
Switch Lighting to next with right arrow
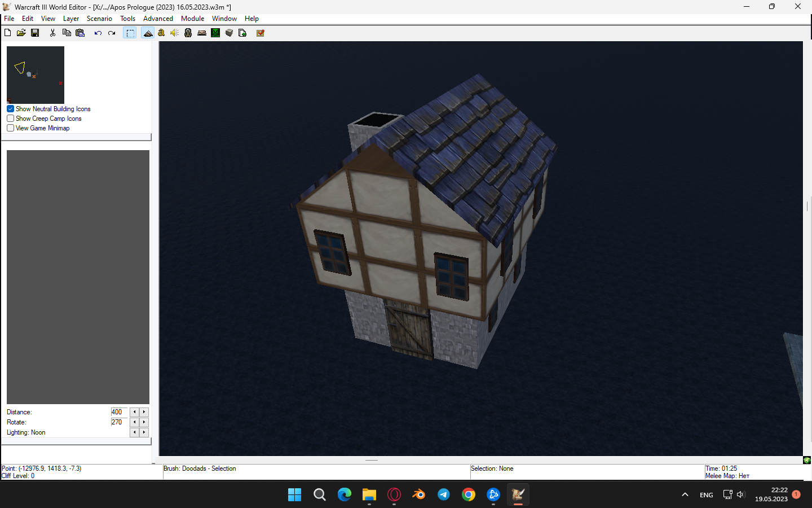tap(144, 432)
